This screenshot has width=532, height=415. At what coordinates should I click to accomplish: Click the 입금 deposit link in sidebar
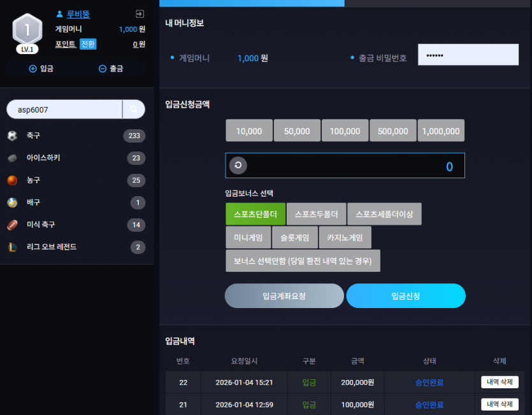click(x=41, y=69)
